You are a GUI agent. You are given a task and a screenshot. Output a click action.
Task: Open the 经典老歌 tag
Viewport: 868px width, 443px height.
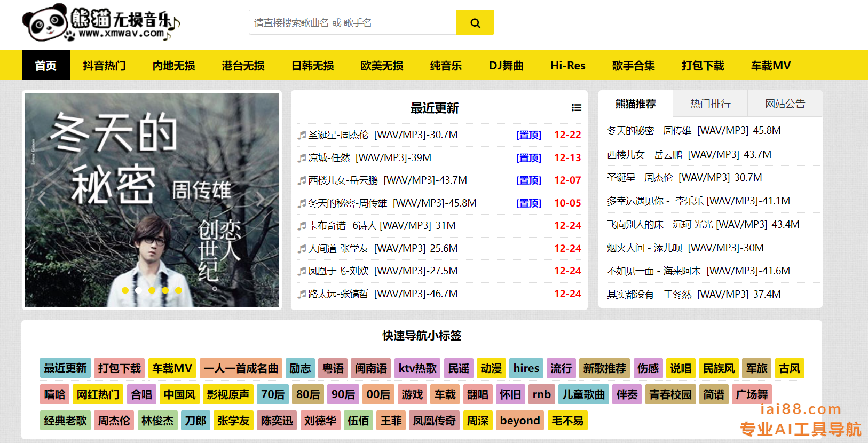[65, 421]
